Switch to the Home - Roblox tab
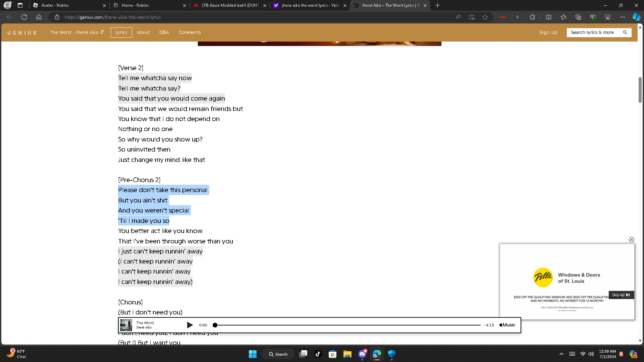 pos(149,5)
